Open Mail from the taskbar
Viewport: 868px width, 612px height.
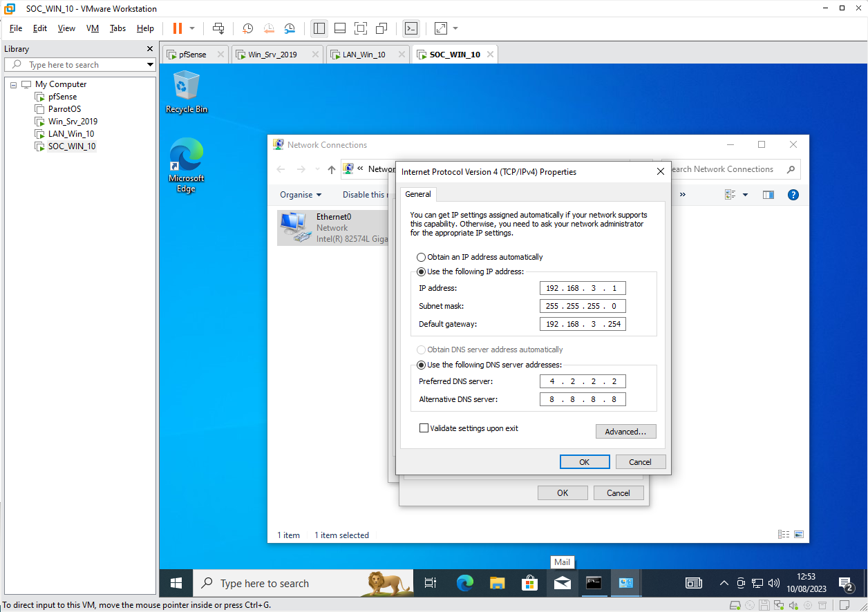(562, 584)
